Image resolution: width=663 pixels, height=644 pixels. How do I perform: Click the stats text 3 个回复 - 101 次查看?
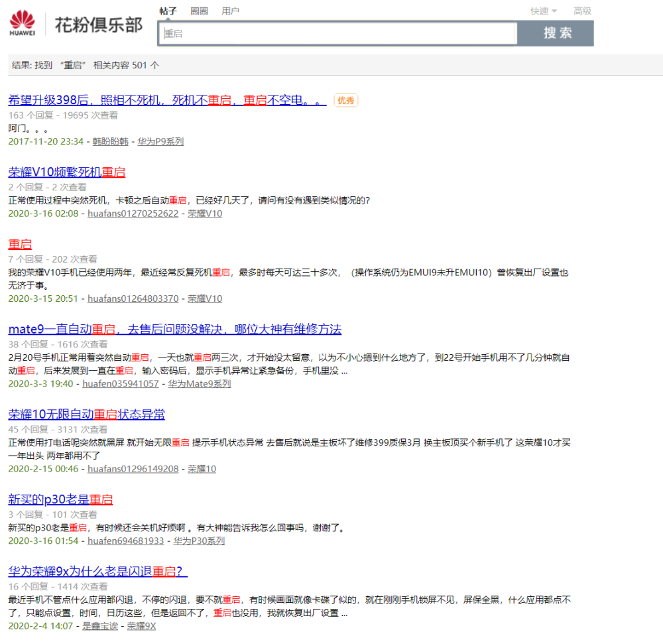coord(52,514)
